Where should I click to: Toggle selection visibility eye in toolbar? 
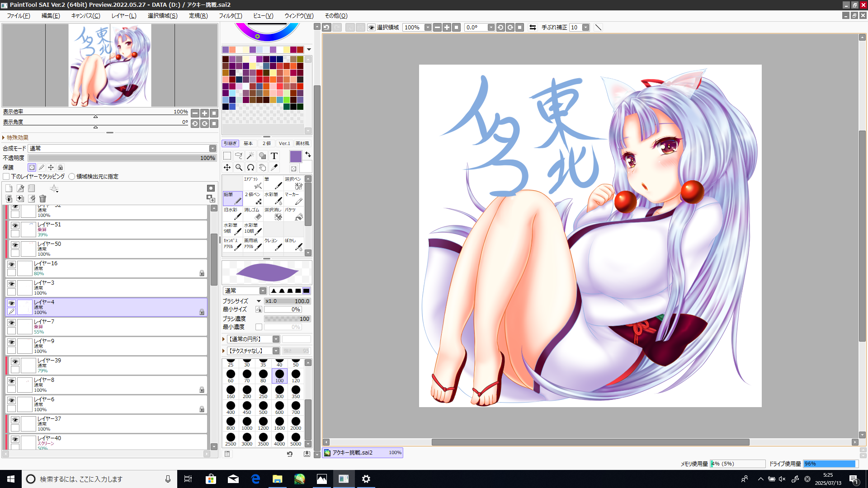coord(371,28)
